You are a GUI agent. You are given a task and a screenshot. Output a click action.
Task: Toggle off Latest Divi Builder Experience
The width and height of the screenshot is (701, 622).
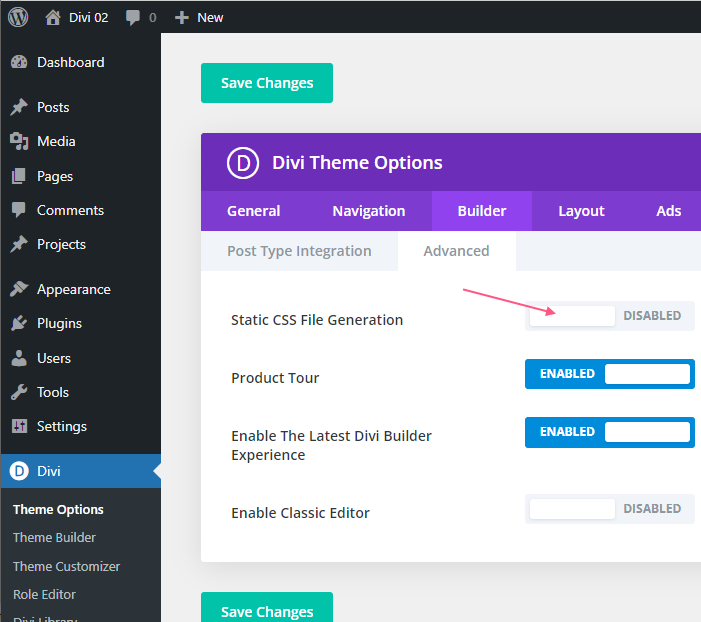pos(610,432)
